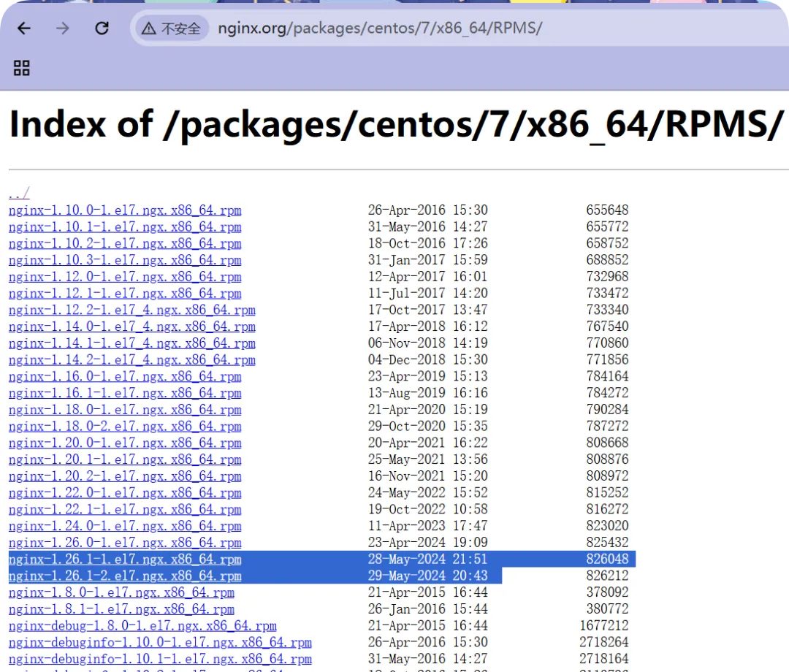Click the not secure warning badge
The image size is (789, 672).
tap(170, 28)
